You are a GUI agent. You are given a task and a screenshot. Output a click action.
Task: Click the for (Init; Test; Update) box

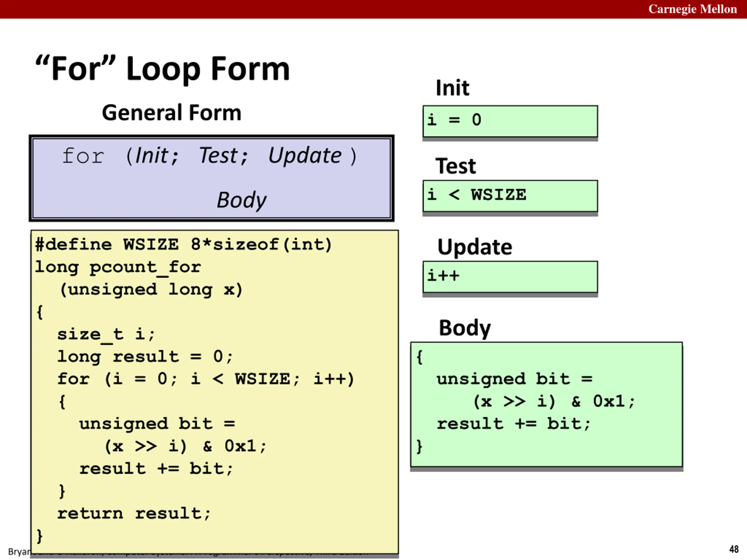coord(211,178)
